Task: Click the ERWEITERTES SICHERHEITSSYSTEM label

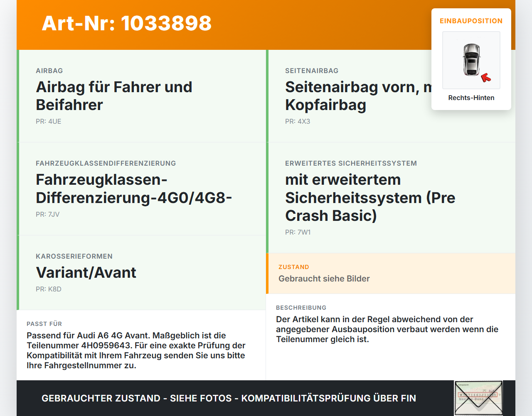Action: tap(351, 163)
